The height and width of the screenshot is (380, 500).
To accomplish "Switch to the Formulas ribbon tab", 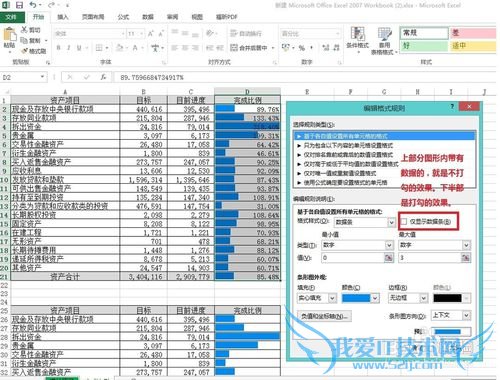I will [123, 17].
